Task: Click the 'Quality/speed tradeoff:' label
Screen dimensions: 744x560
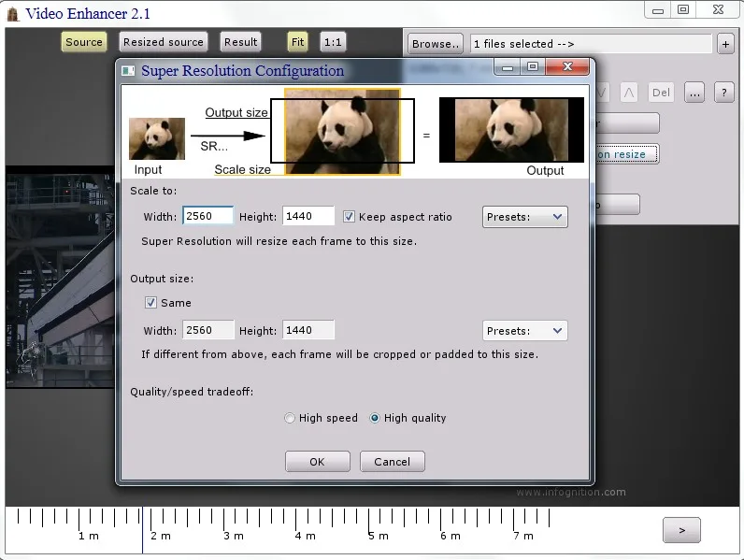Action: point(192,392)
